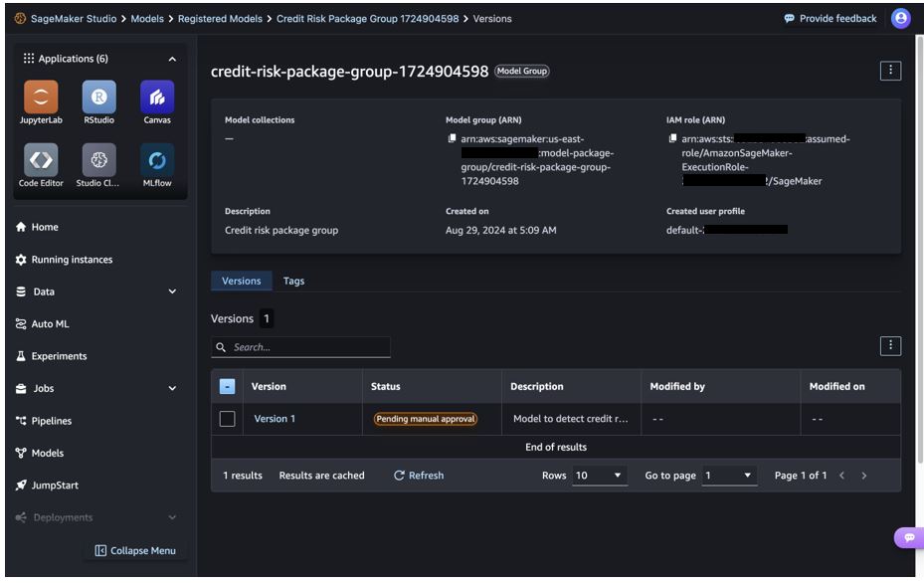Click the Modified by column header
The width and height of the screenshot is (924, 583).
(x=677, y=387)
